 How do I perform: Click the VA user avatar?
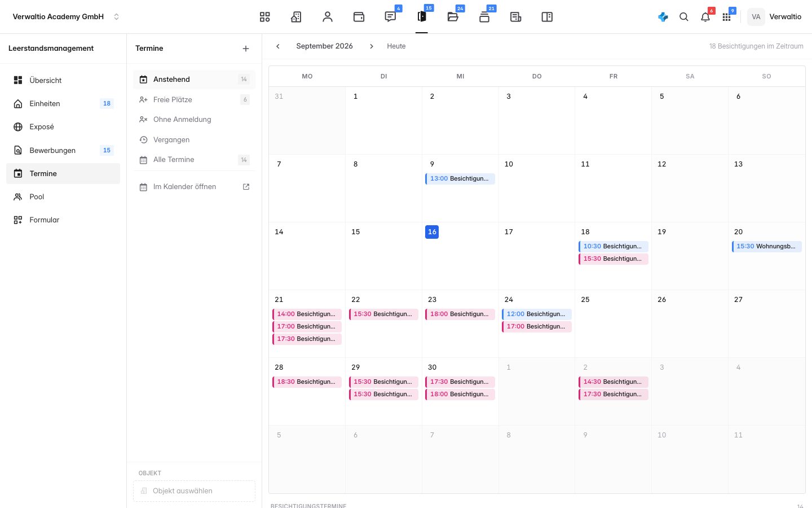pyautogui.click(x=756, y=17)
